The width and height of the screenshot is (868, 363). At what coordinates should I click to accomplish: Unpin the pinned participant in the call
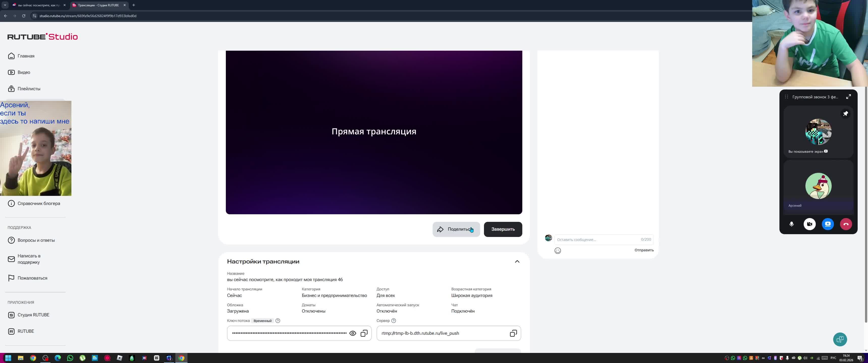tap(845, 114)
